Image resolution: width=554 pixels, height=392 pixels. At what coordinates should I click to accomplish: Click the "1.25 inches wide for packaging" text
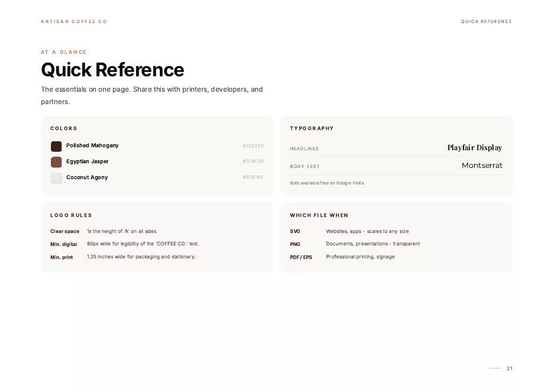[x=141, y=257]
